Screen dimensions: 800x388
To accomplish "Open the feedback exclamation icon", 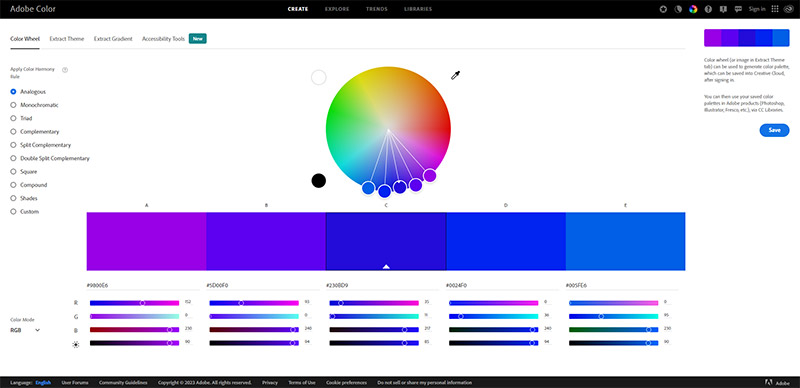I will pyautogui.click(x=723, y=9).
